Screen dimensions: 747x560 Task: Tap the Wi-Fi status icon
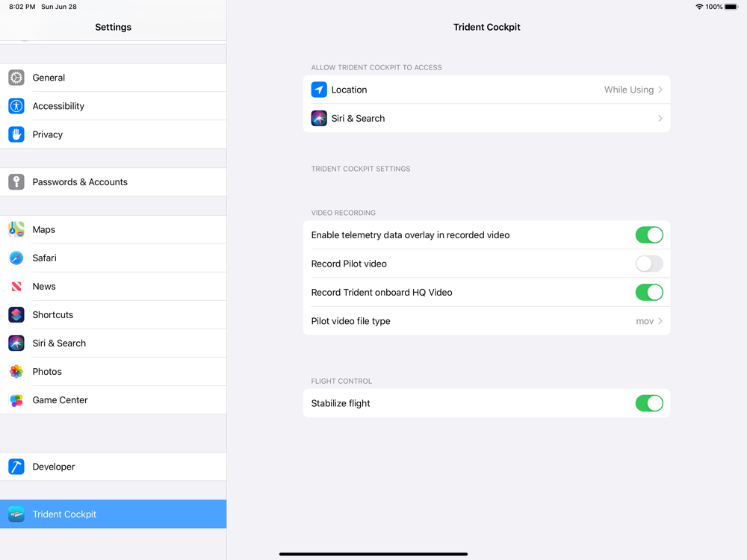point(699,7)
